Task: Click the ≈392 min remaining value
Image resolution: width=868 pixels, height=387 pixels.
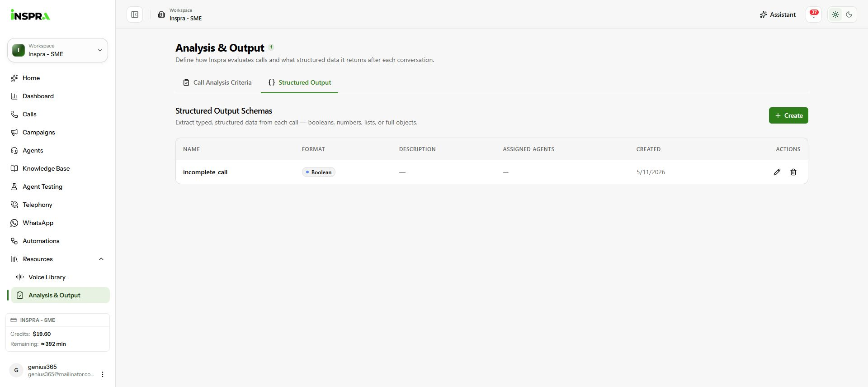Action: click(x=53, y=344)
